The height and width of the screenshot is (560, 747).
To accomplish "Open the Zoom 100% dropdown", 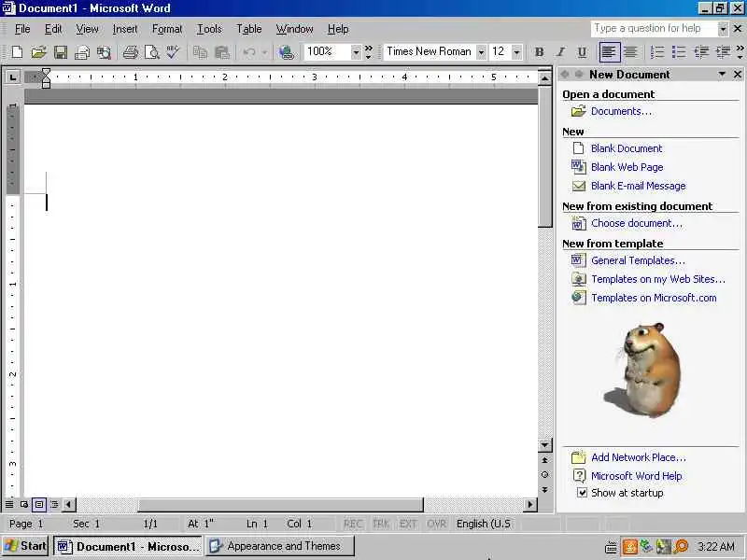I will pyautogui.click(x=356, y=52).
